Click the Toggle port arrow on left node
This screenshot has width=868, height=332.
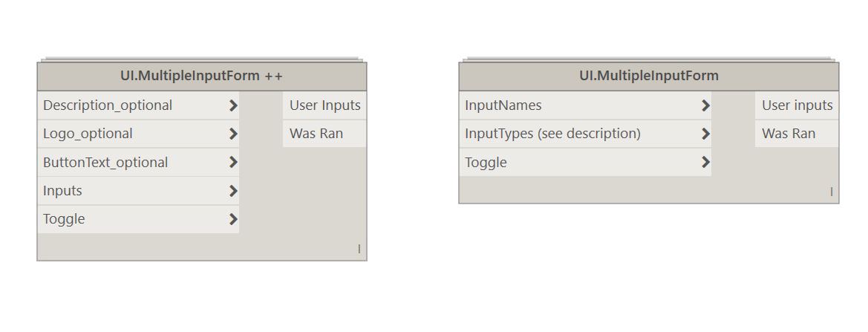click(x=233, y=219)
